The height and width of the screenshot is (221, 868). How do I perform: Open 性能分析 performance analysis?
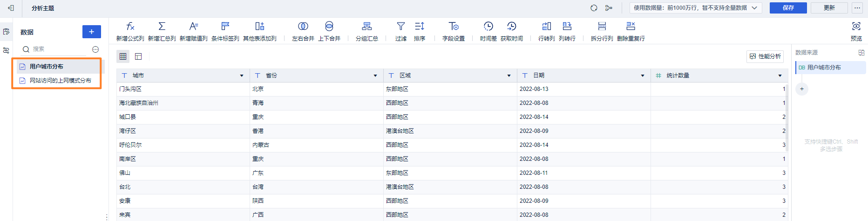(x=765, y=56)
